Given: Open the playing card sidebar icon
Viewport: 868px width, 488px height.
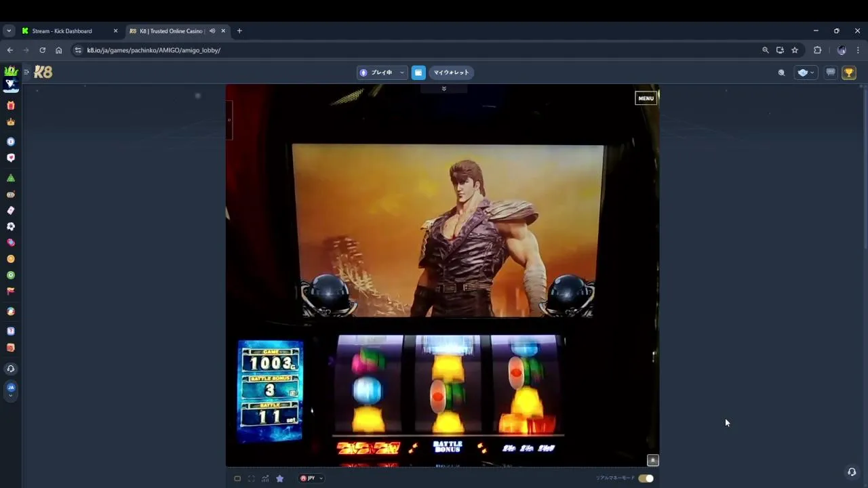Looking at the screenshot, I should coord(10,210).
